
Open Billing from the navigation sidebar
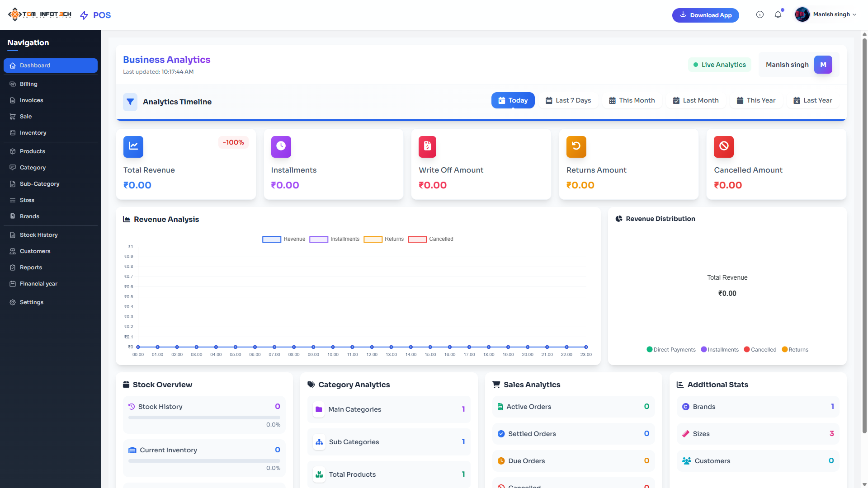28,84
